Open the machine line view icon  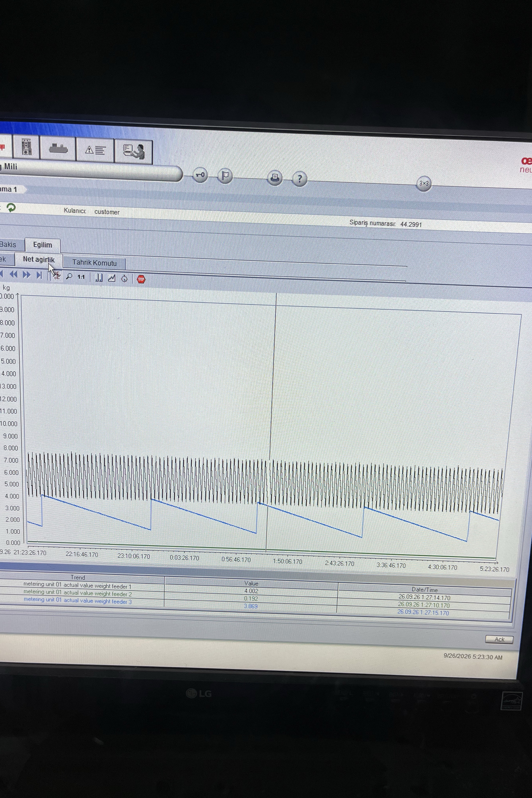[58, 148]
